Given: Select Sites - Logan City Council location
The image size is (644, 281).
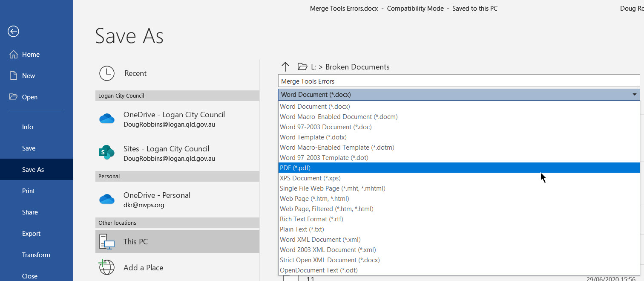Looking at the screenshot, I should point(177,153).
